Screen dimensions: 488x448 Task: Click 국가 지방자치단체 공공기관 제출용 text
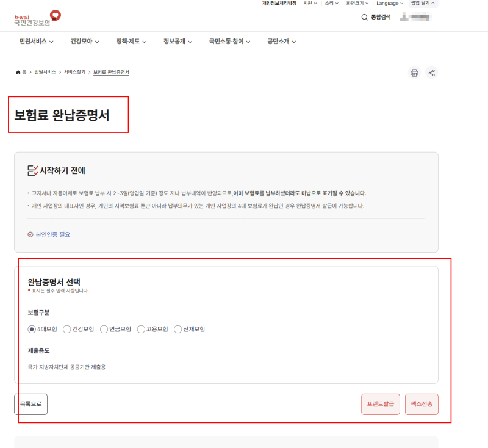(x=66, y=367)
